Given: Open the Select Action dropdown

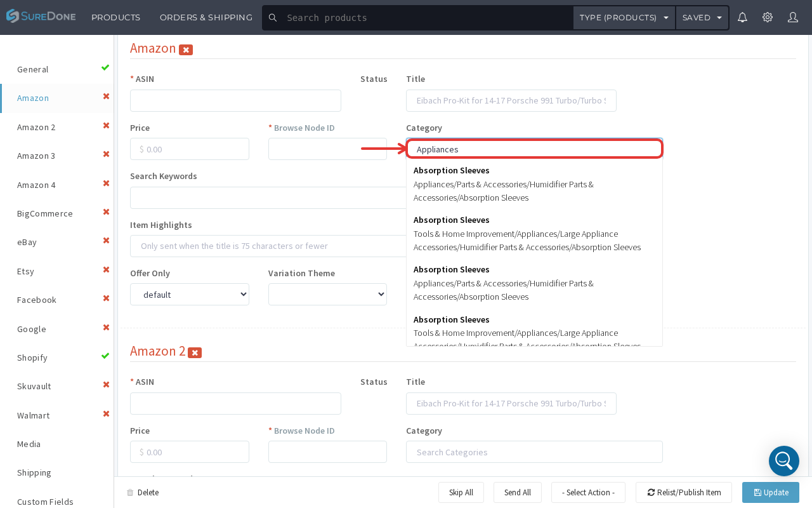Looking at the screenshot, I should click(588, 493).
